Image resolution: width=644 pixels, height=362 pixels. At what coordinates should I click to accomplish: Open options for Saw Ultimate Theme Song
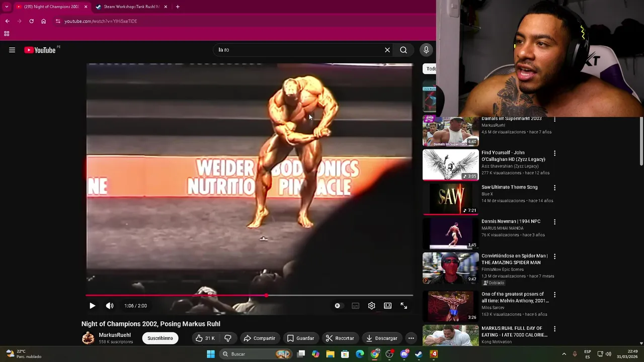(554, 188)
